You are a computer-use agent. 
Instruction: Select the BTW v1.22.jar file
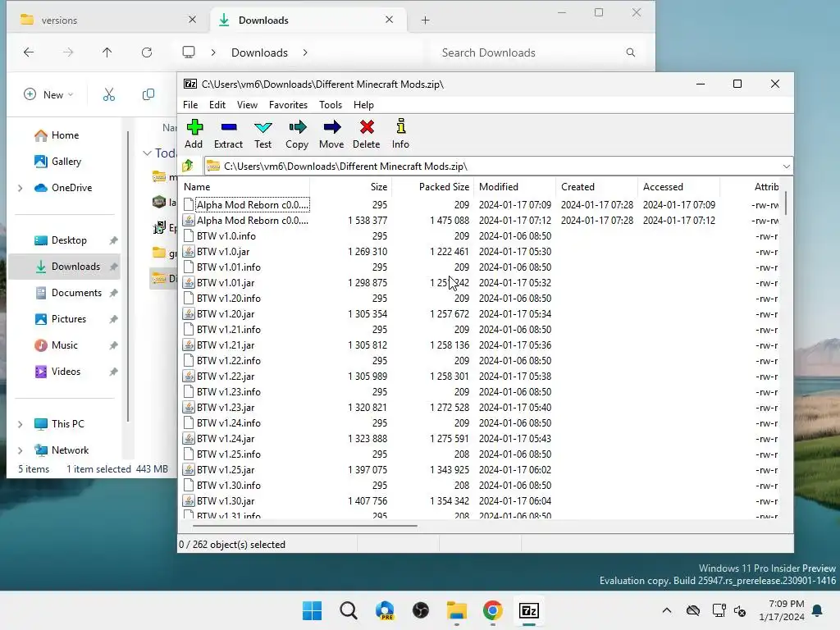(226, 377)
